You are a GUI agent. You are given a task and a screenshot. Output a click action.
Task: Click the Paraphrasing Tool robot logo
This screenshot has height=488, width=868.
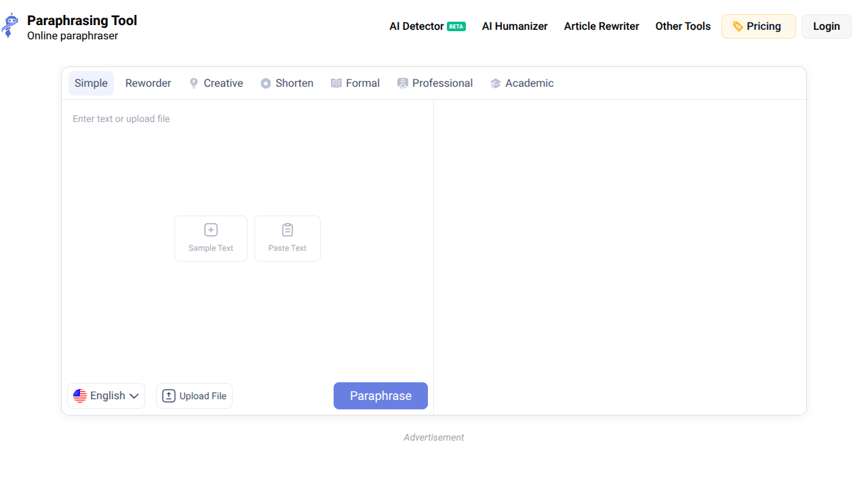[12, 25]
